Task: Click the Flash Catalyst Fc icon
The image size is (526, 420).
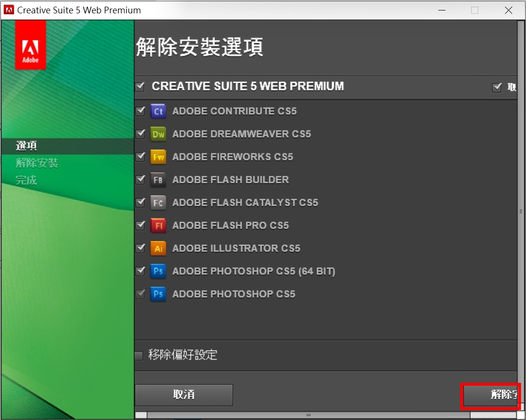Action: point(158,203)
